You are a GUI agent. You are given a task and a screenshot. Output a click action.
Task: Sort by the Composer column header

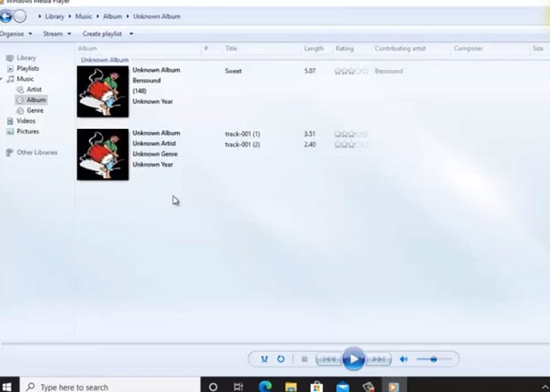click(468, 49)
